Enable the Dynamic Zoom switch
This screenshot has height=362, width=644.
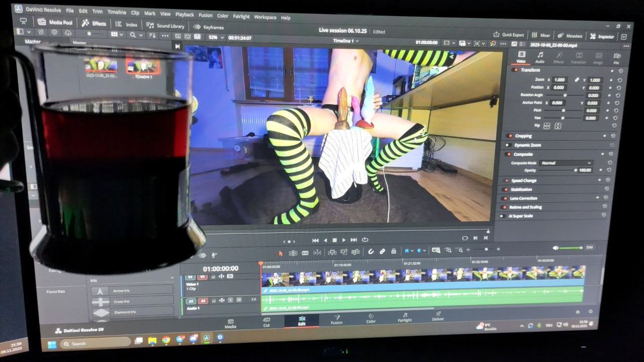point(509,145)
